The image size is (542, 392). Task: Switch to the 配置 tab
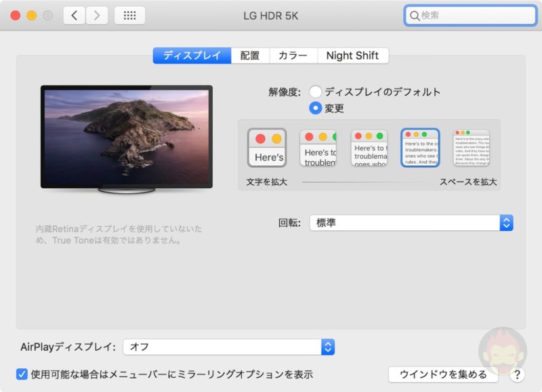[x=251, y=56]
